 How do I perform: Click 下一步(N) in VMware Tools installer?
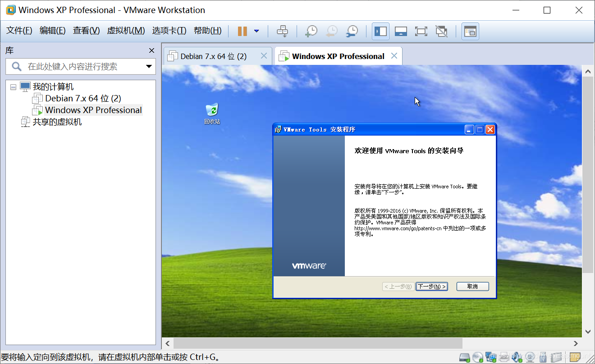click(432, 287)
